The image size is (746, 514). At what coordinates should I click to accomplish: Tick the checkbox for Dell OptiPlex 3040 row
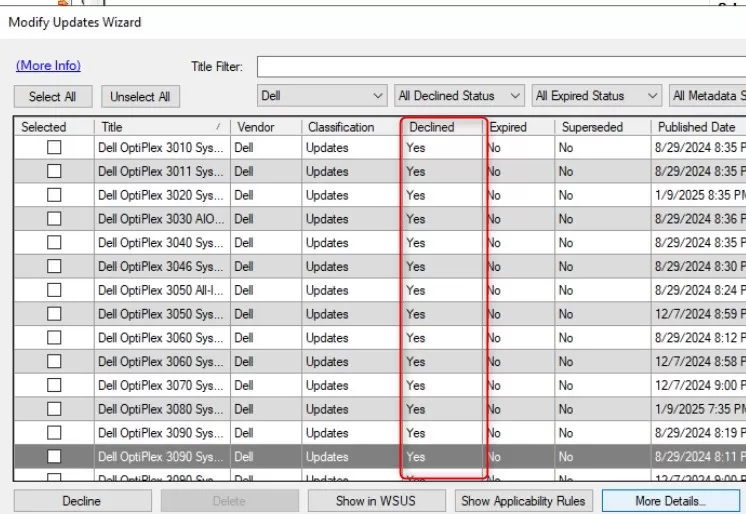[54, 242]
